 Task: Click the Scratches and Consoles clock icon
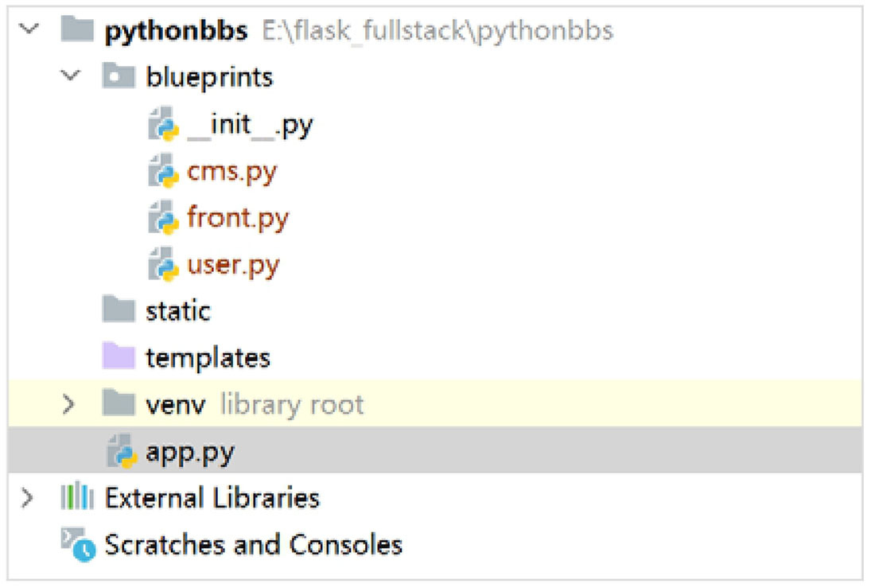78,544
